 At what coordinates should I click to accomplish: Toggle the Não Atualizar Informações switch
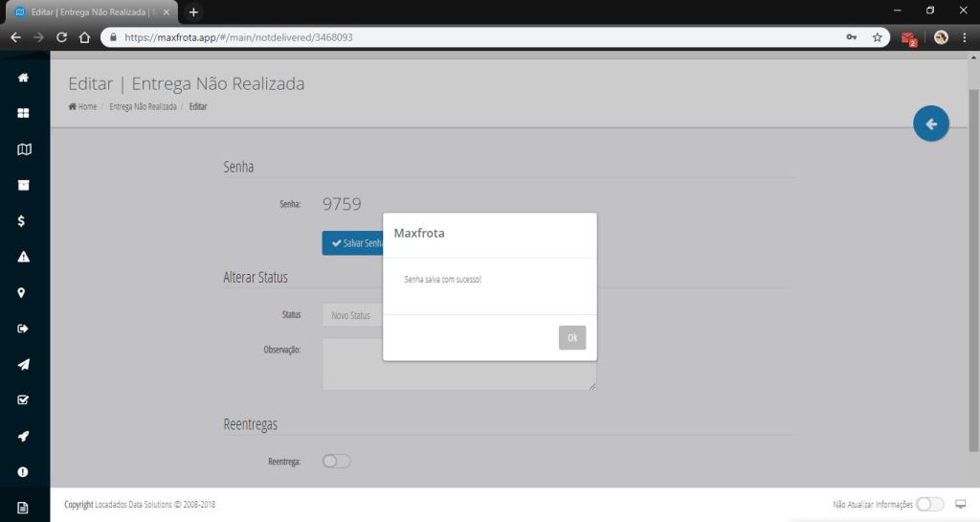(929, 504)
